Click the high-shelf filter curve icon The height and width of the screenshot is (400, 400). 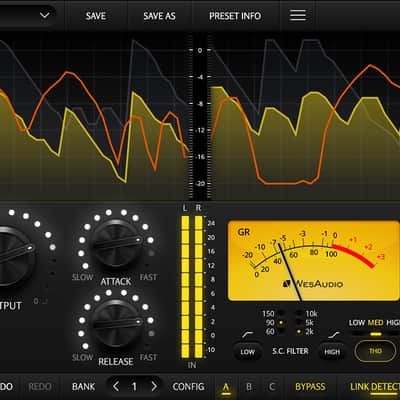click(x=334, y=334)
